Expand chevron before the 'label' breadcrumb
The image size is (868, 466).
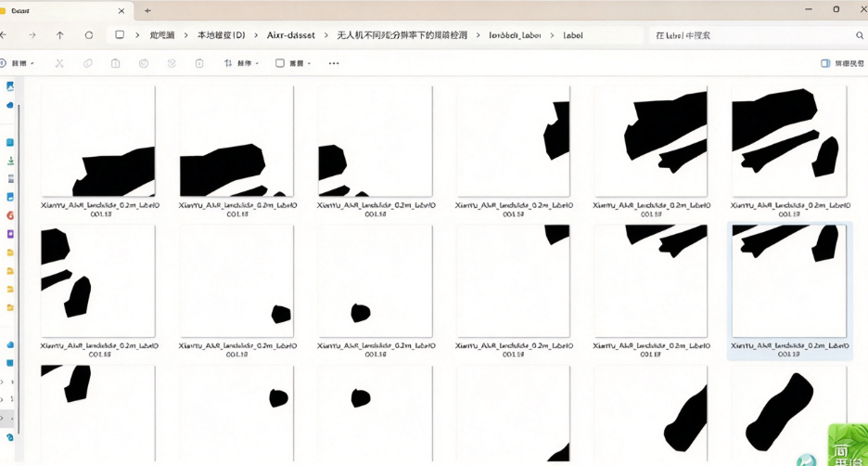point(552,35)
